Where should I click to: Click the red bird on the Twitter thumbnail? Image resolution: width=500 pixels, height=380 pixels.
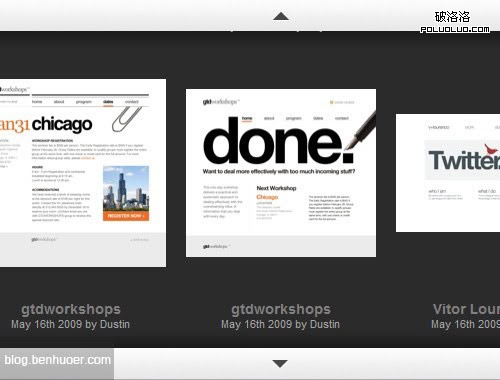click(x=492, y=149)
